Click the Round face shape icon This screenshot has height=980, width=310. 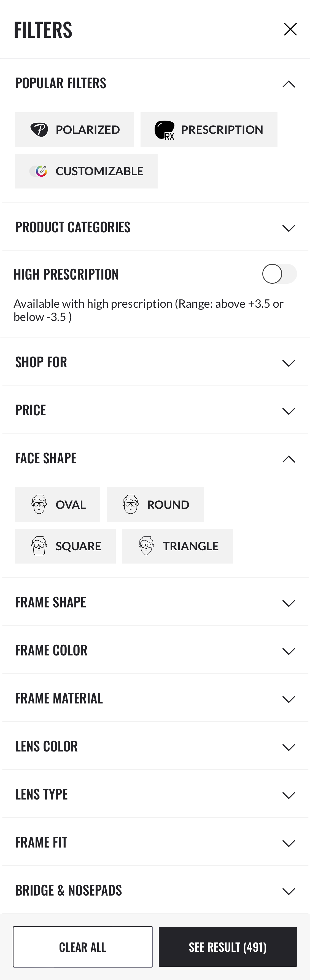coord(130,504)
